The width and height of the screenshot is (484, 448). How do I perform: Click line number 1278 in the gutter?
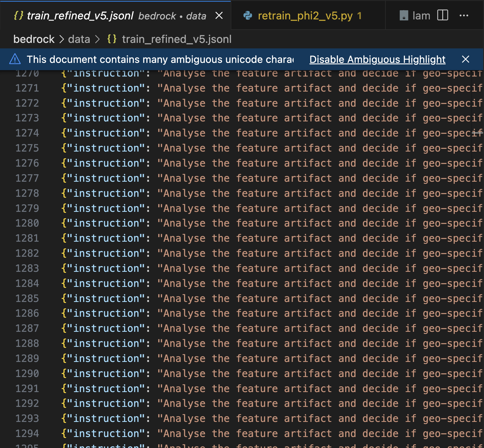[x=27, y=193]
